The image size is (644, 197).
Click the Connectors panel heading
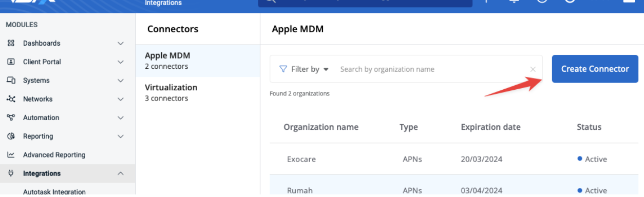pyautogui.click(x=173, y=29)
